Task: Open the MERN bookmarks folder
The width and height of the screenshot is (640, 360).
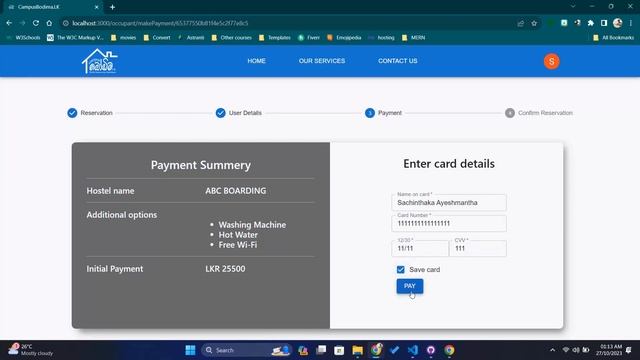Action: coord(413,38)
